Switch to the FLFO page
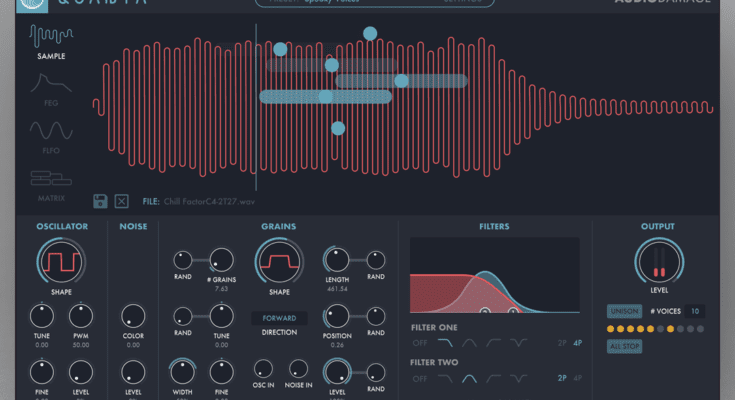Image resolution: width=735 pixels, height=400 pixels. (x=51, y=136)
